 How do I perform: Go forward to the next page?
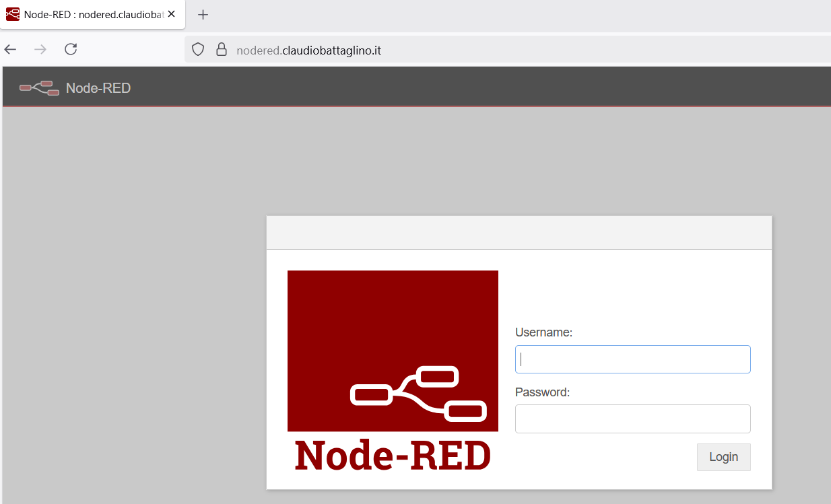[x=40, y=49]
